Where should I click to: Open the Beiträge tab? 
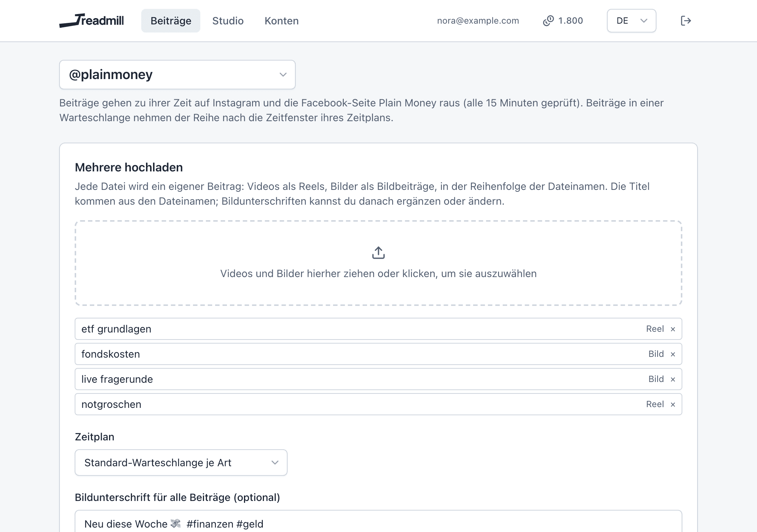(x=171, y=21)
